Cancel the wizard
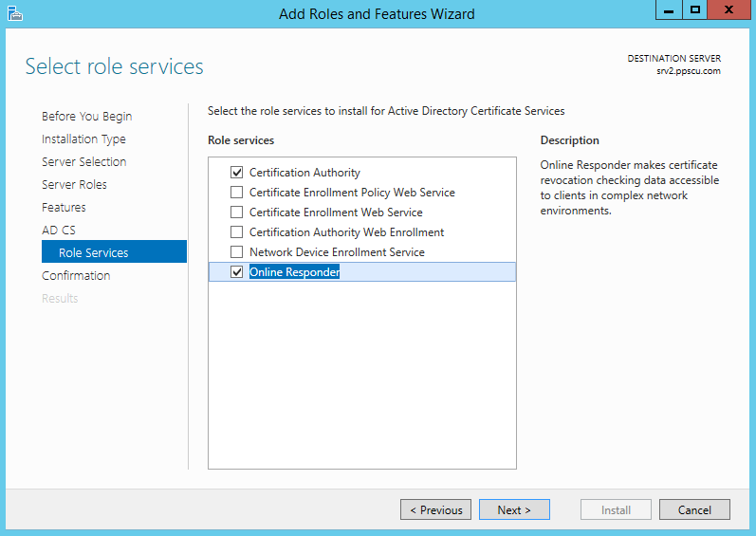 (694, 509)
